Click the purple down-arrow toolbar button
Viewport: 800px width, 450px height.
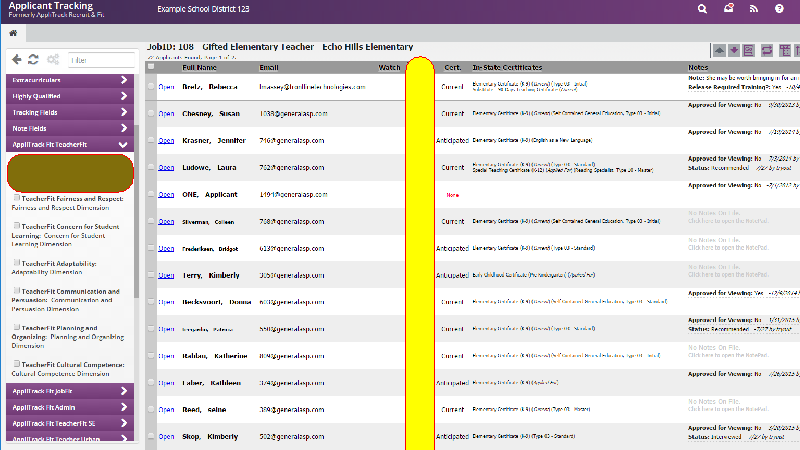point(734,51)
